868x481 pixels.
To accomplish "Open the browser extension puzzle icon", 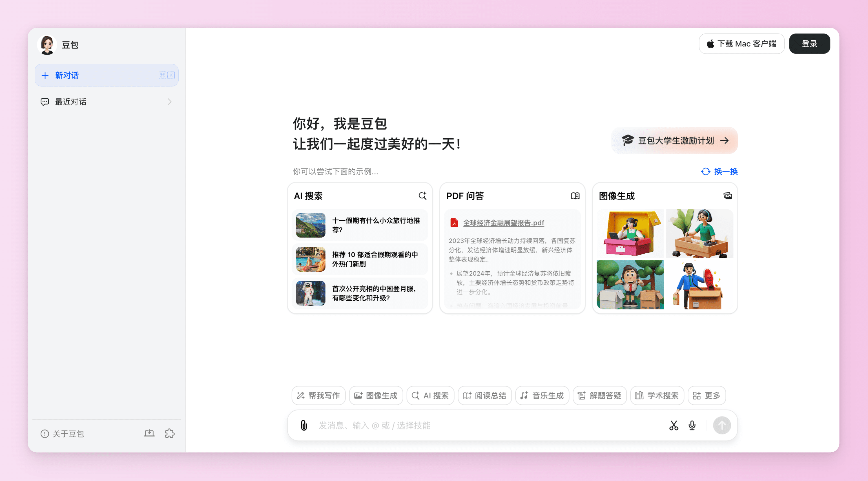I will click(x=169, y=433).
